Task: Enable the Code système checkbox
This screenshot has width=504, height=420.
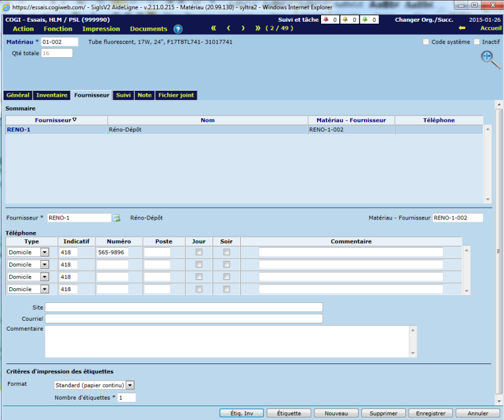Action: coord(426,42)
